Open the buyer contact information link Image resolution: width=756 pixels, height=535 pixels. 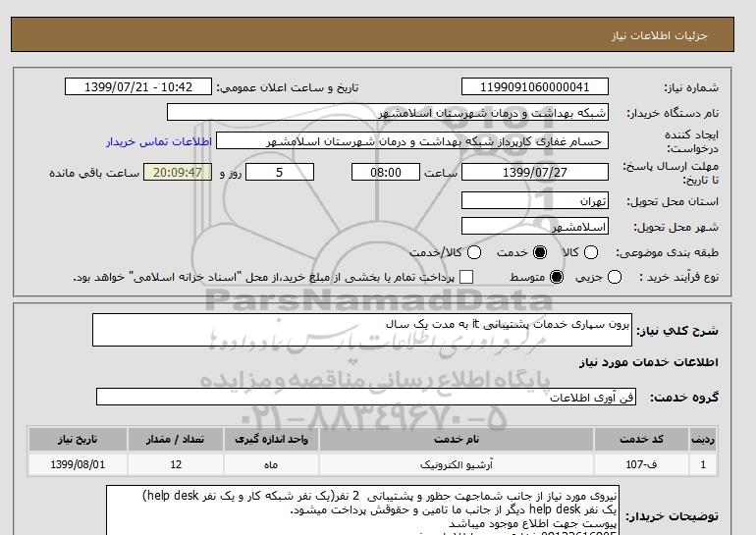click(159, 141)
